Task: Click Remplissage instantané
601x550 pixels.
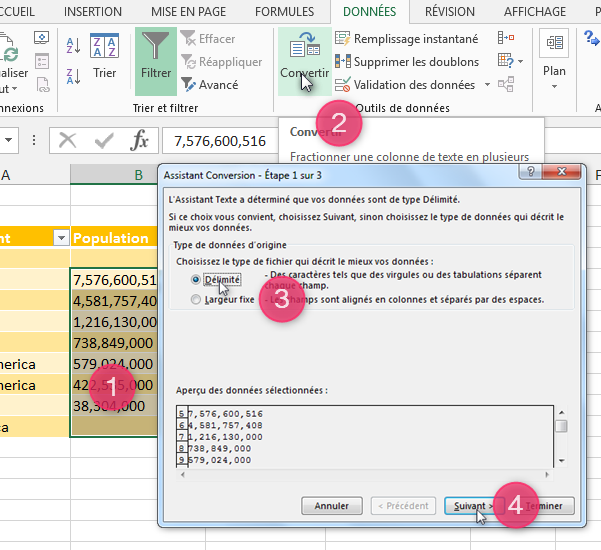Action: point(407,38)
